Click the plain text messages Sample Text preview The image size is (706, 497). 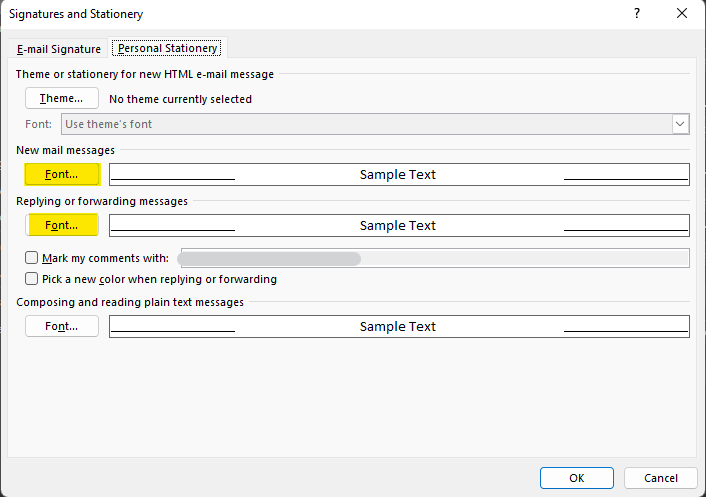(399, 326)
